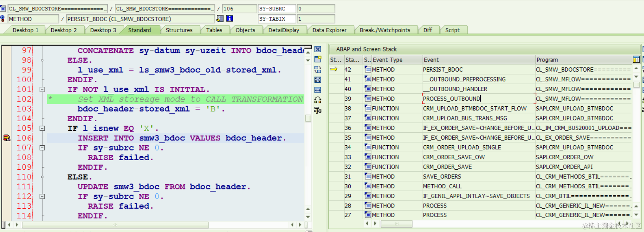Click the Program column header
This screenshot has width=644, height=232.
583,60
